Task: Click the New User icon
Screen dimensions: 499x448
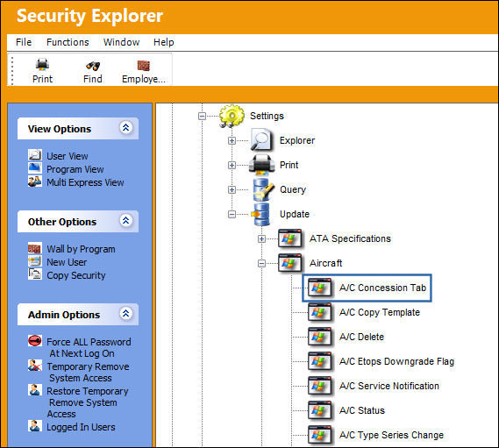Action: [35, 261]
